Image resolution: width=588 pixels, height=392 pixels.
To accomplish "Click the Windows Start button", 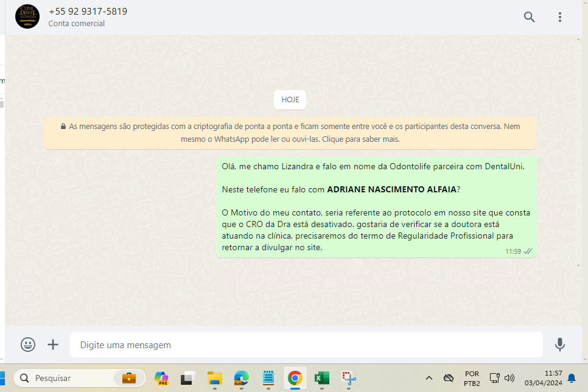I will pos(2,378).
